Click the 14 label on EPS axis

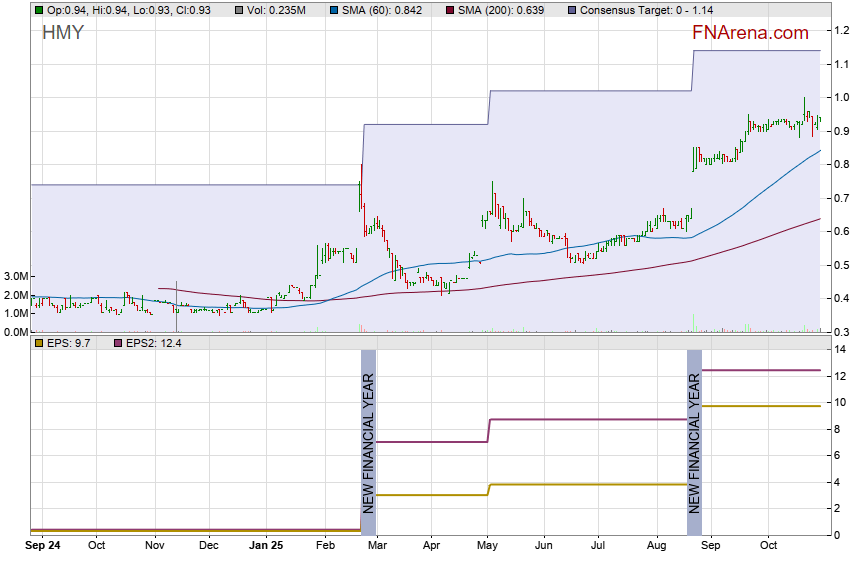click(842, 349)
